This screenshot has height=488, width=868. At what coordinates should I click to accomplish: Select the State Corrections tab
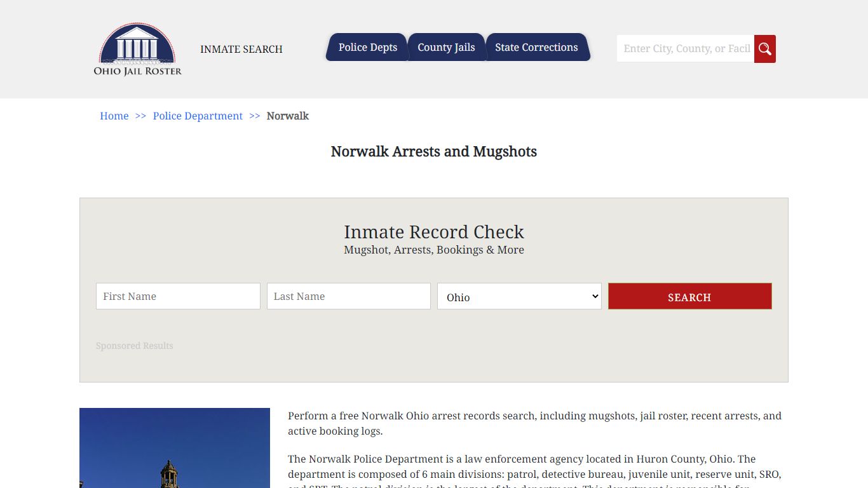(537, 47)
